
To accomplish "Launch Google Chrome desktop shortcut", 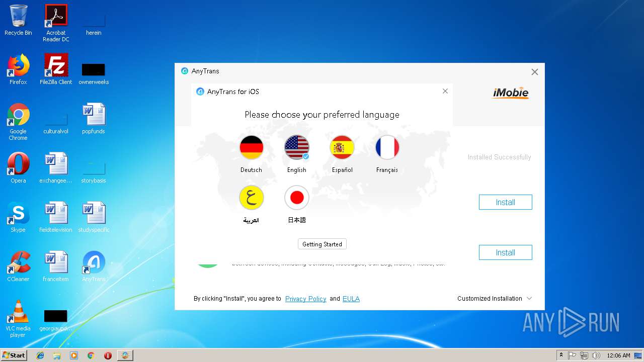I will (x=18, y=122).
